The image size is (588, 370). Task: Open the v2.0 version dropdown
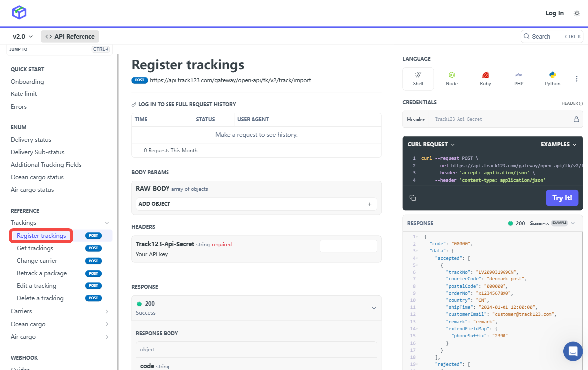tap(23, 36)
